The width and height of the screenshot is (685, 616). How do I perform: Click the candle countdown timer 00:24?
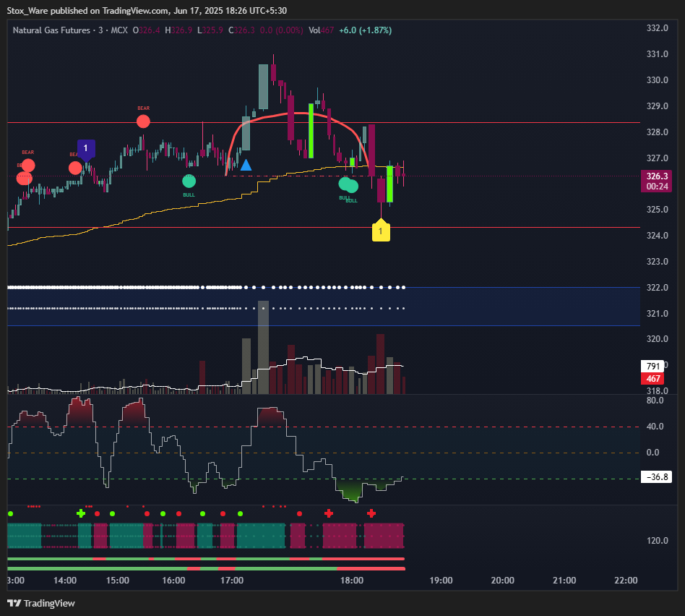pyautogui.click(x=657, y=187)
